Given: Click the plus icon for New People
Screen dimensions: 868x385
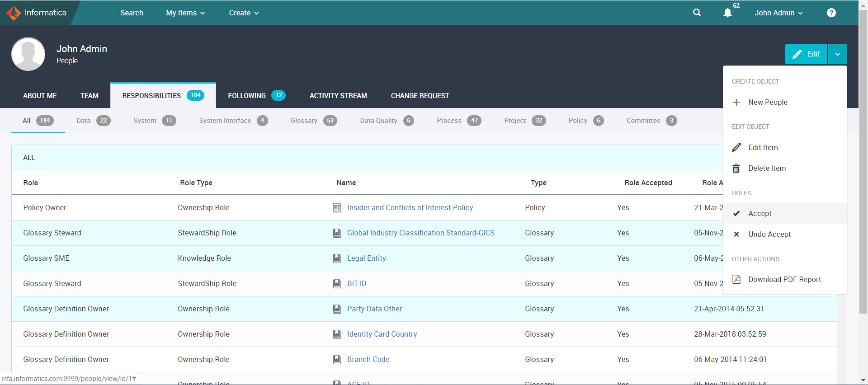Looking at the screenshot, I should click(736, 102).
